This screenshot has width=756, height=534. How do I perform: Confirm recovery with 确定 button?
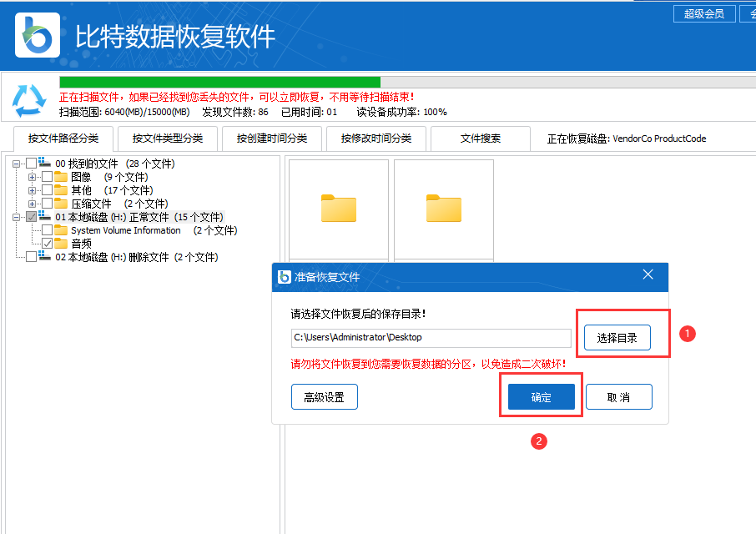(541, 397)
